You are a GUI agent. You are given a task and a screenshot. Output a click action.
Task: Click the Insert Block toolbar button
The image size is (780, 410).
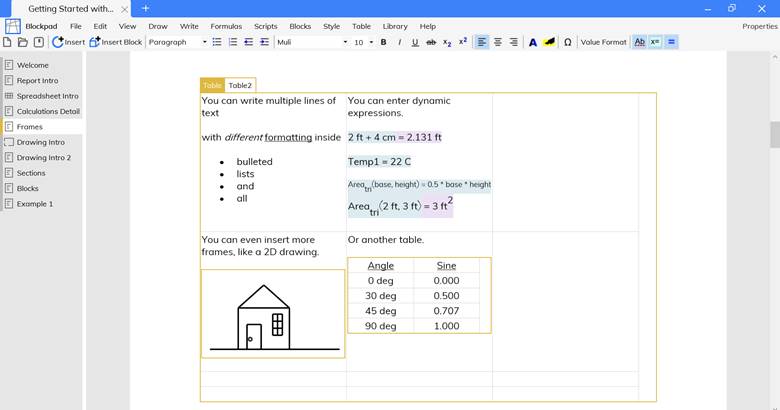pos(116,42)
